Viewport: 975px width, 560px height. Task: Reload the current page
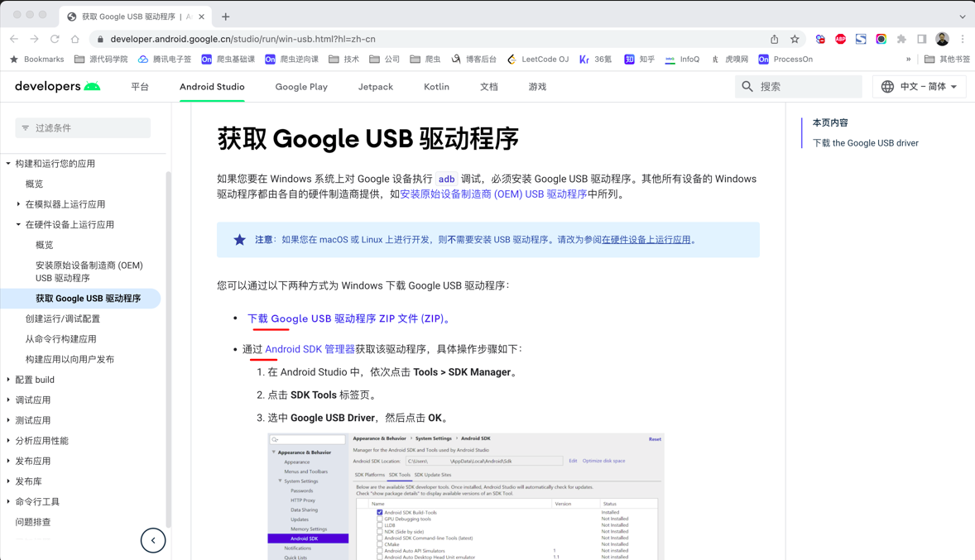55,39
